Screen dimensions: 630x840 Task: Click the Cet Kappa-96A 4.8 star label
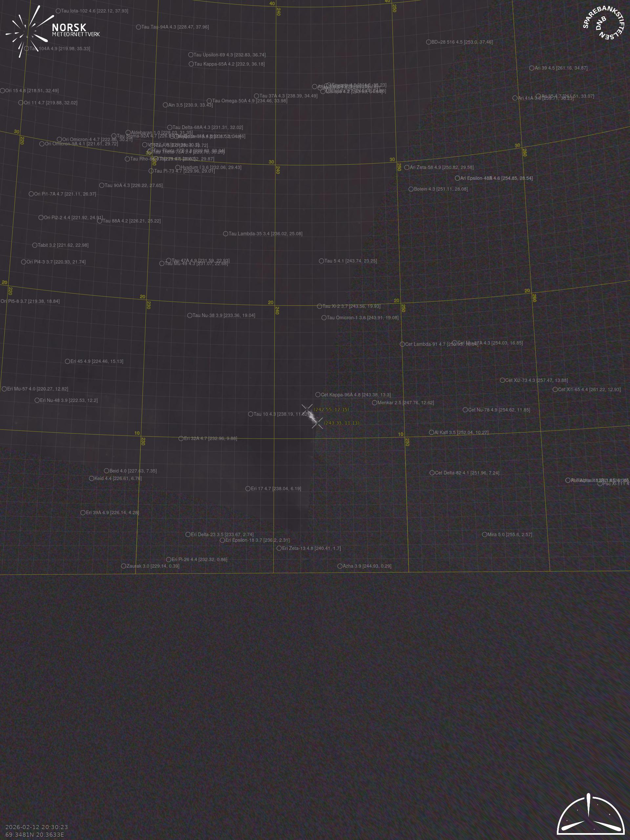click(x=355, y=394)
